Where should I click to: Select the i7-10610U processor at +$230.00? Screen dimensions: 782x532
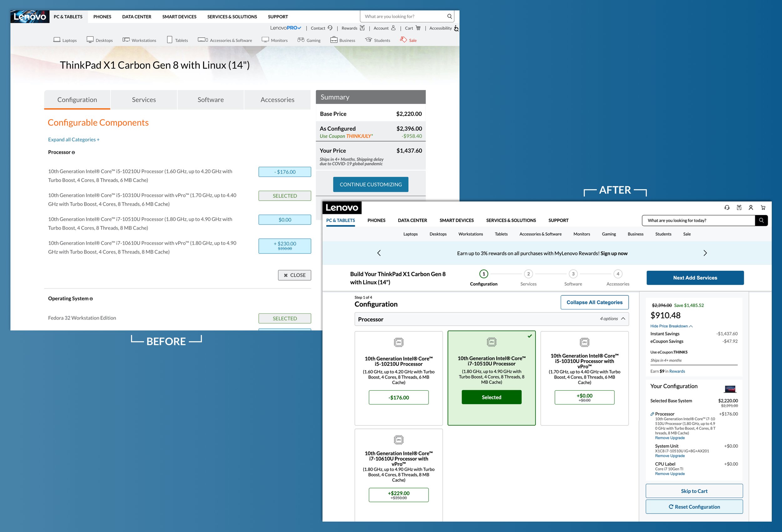285,246
